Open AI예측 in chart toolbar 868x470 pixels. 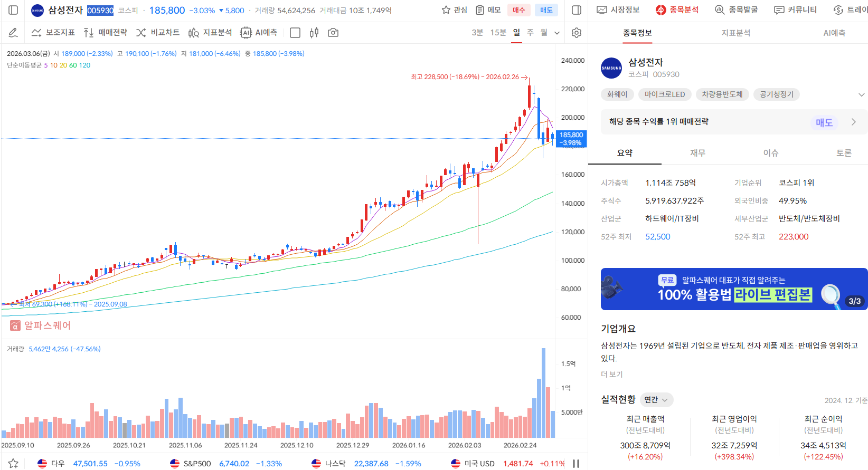(x=259, y=33)
